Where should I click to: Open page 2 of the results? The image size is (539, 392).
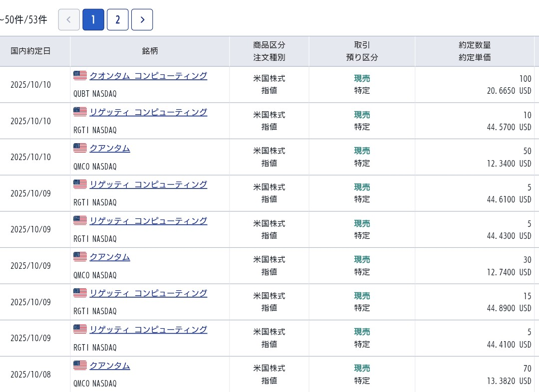point(118,19)
